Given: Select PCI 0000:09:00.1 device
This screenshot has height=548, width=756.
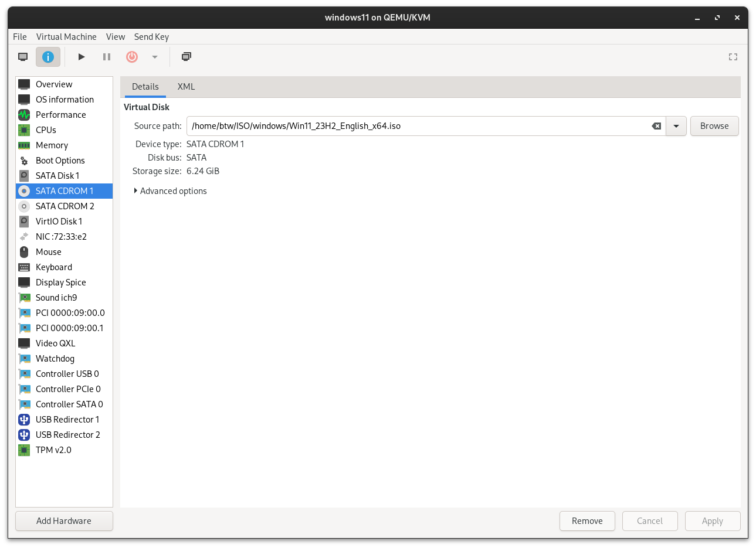Looking at the screenshot, I should point(64,328).
